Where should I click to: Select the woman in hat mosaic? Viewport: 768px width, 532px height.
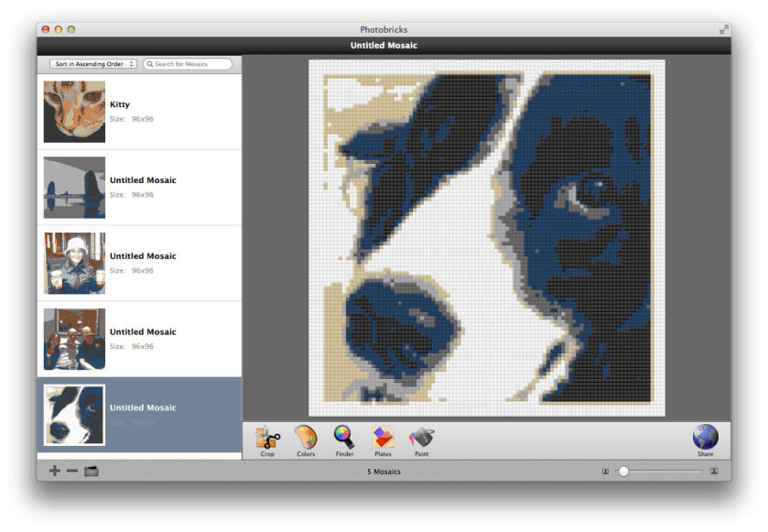point(137,263)
